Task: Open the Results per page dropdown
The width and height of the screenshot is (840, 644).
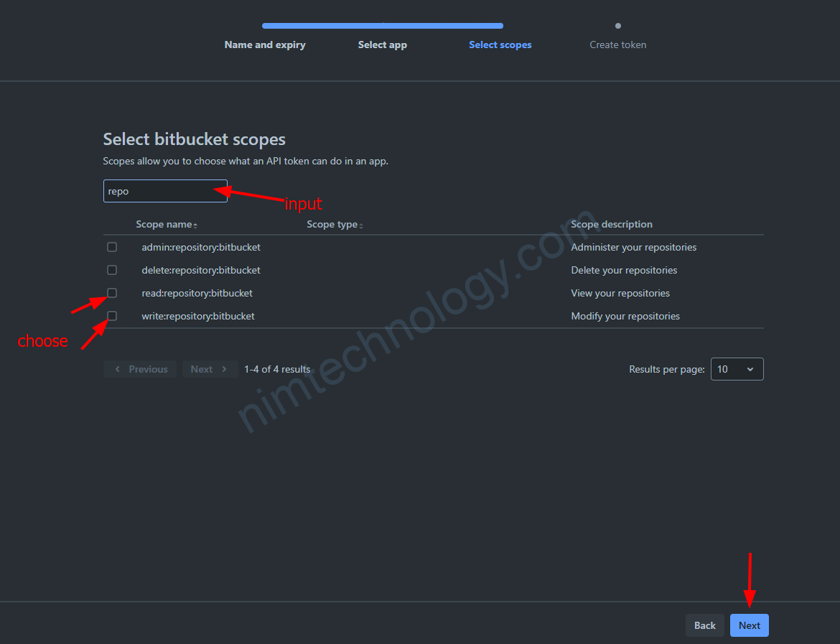Action: 737,369
